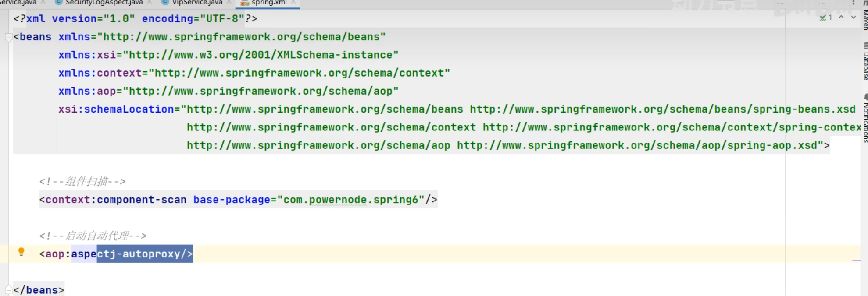Click the VipService.java class icon
The width and height of the screenshot is (868, 296).
pyautogui.click(x=165, y=3)
